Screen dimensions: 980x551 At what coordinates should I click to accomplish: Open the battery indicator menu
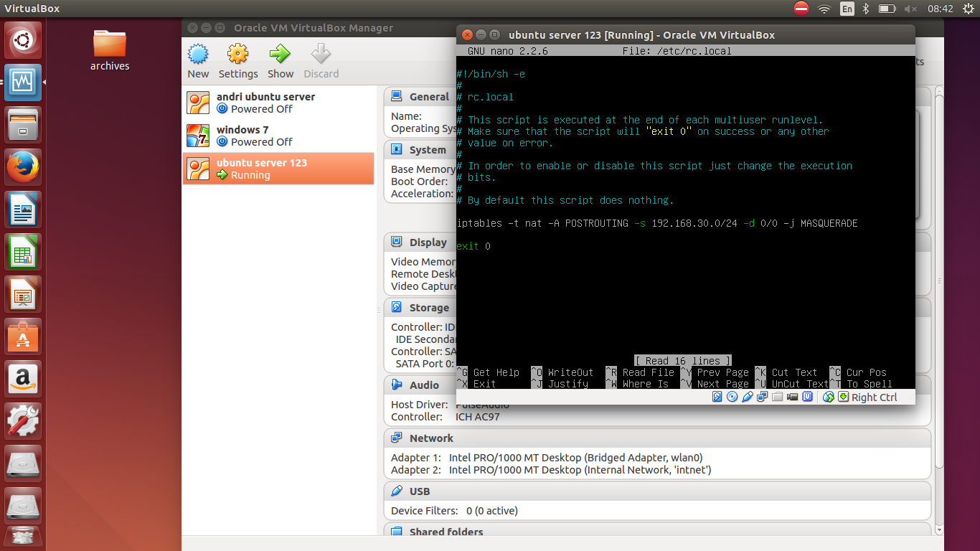pos(887,9)
